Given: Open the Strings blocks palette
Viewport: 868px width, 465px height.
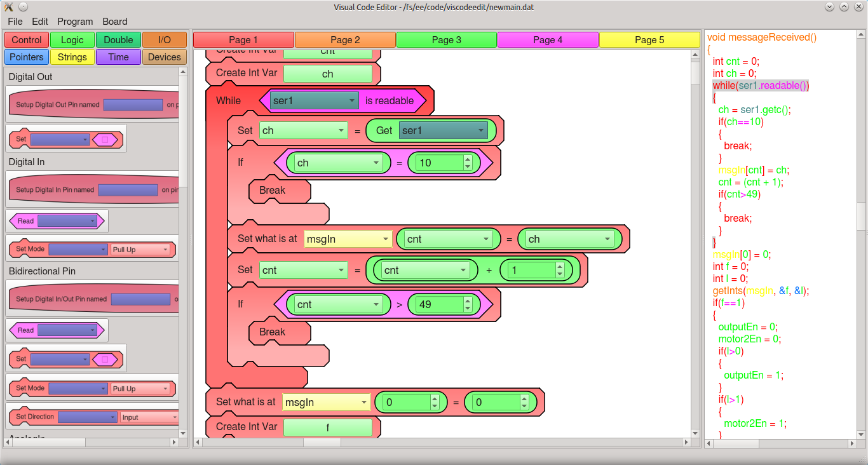Looking at the screenshot, I should pyautogui.click(x=72, y=57).
